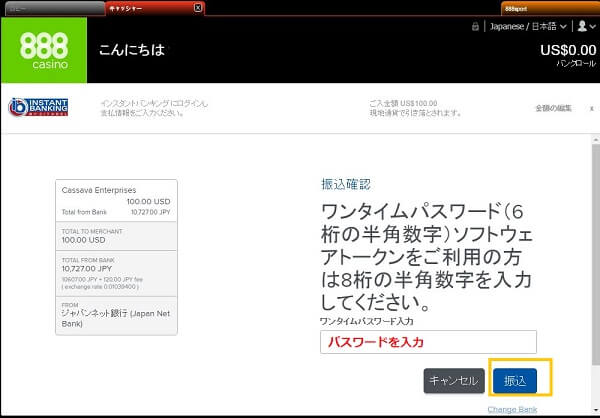This screenshot has width=600, height=418.
Task: Focus the one-time password input field
Action: coord(428,342)
